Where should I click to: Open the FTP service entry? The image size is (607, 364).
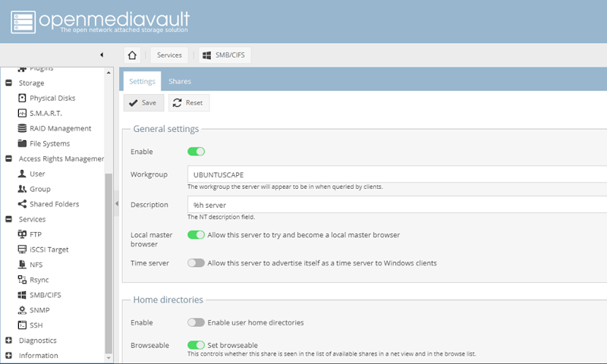[x=36, y=234]
